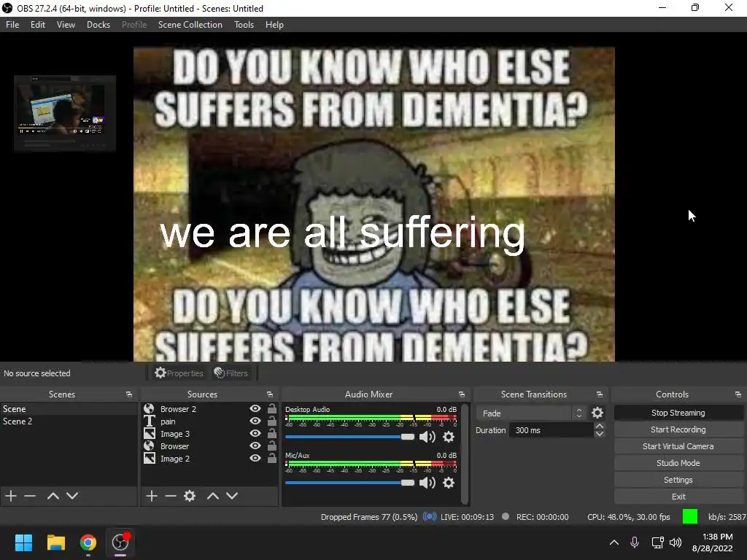Image resolution: width=747 pixels, height=560 pixels.
Task: Undock the Controls panel
Action: (x=738, y=394)
